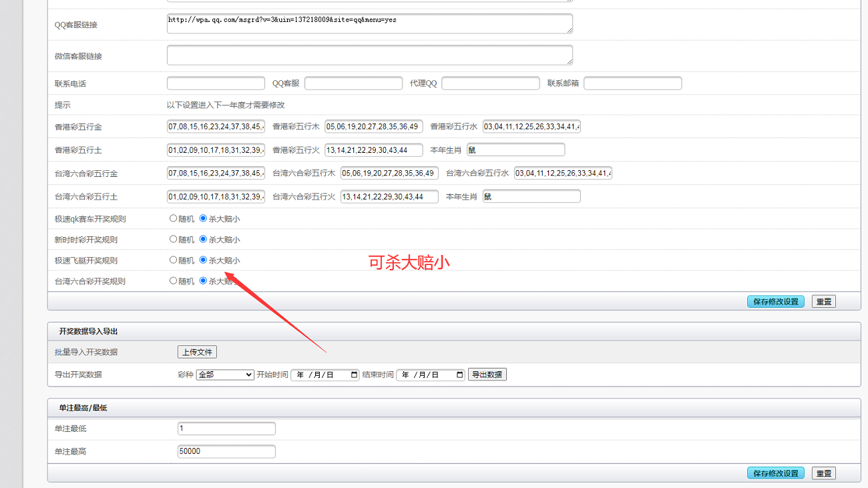Click the 单注最高 field containing 50000
868x488 pixels.
coord(226,451)
